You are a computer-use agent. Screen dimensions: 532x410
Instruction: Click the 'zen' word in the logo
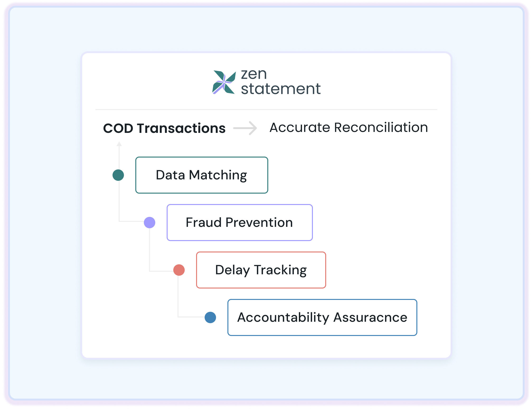(254, 74)
